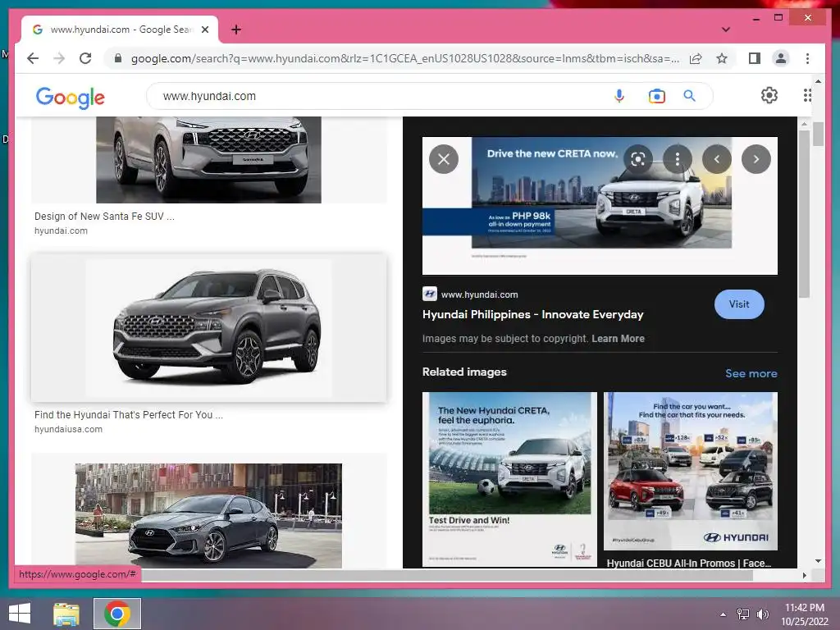Click the preview panel scrollbar thumb

(804, 213)
